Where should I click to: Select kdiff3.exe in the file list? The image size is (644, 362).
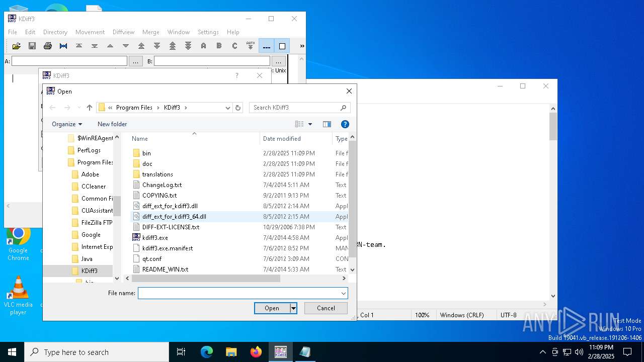pyautogui.click(x=155, y=238)
